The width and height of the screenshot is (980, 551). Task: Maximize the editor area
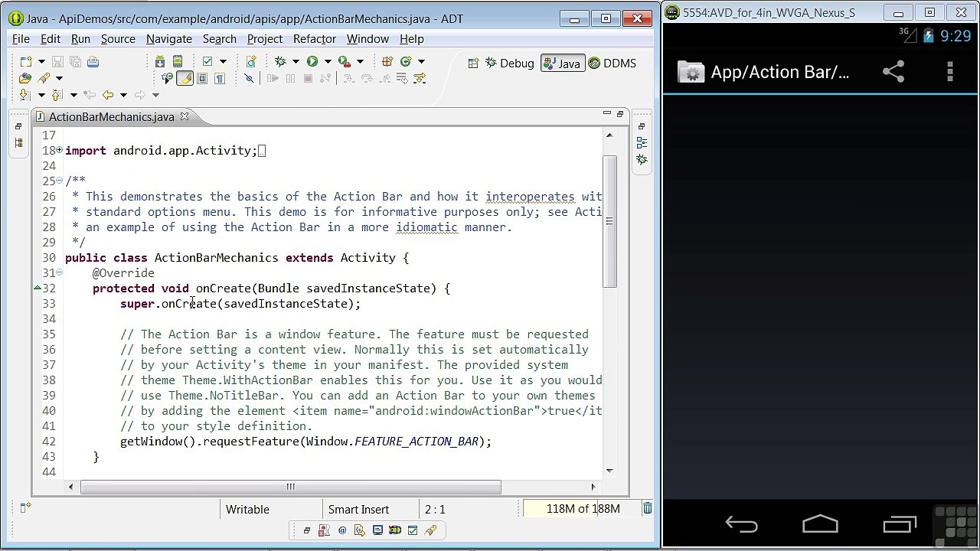(x=621, y=114)
